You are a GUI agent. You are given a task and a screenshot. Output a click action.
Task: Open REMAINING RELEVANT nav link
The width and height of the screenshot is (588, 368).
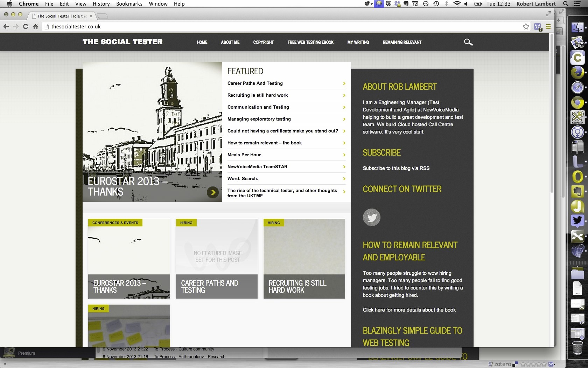[402, 42]
